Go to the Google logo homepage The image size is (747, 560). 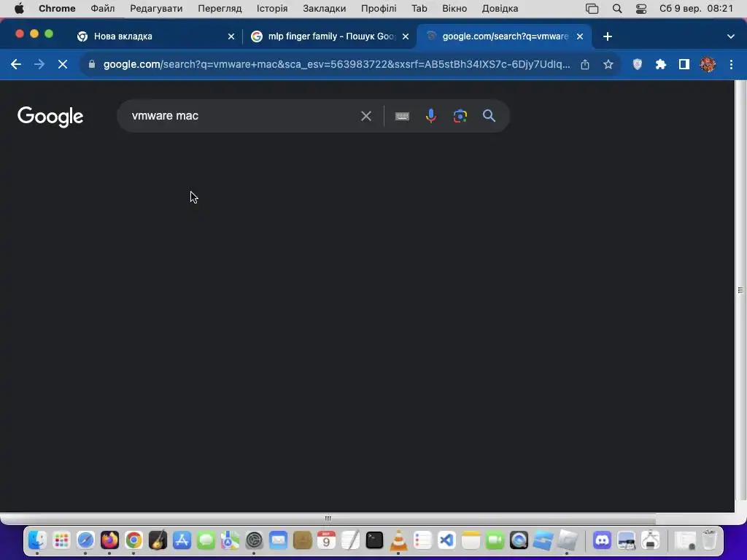point(50,117)
